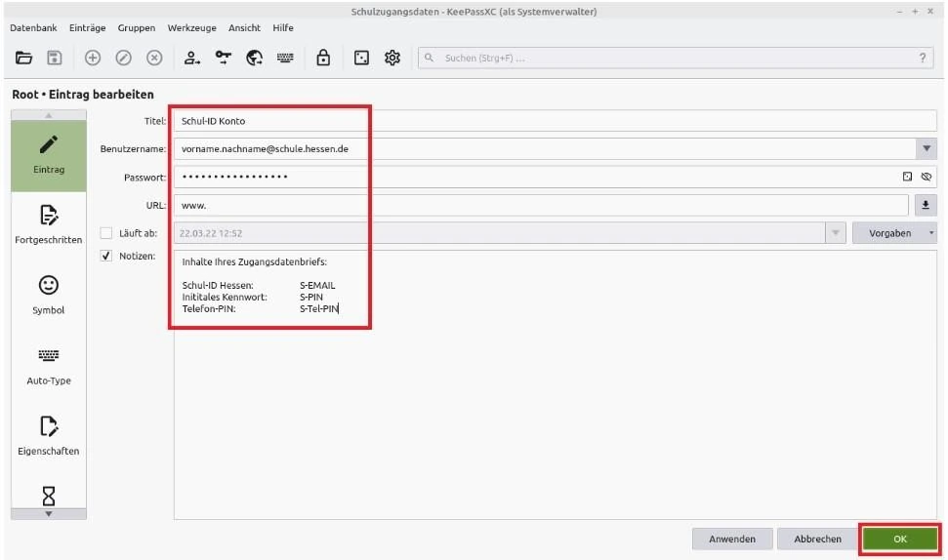The width and height of the screenshot is (948, 560).
Task: Click edit entry pencil circle icon
Action: pos(123,58)
